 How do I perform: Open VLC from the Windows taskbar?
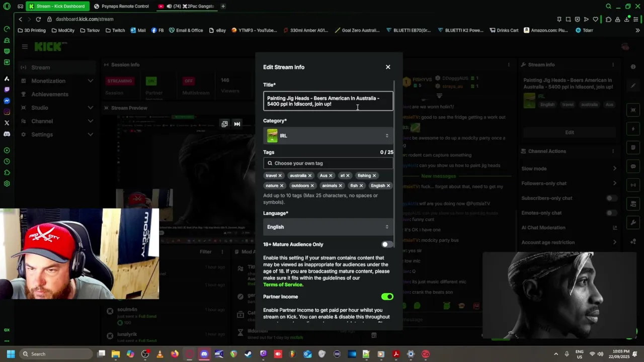click(160, 354)
